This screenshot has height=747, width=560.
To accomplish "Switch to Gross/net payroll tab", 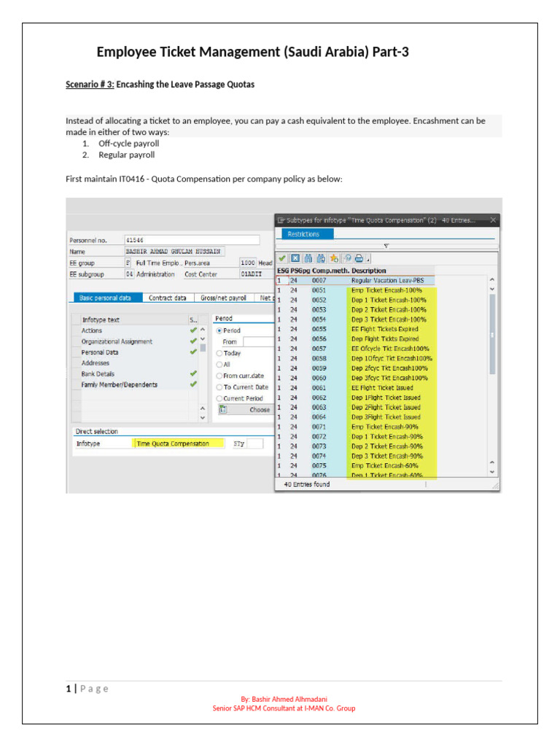I will (223, 298).
